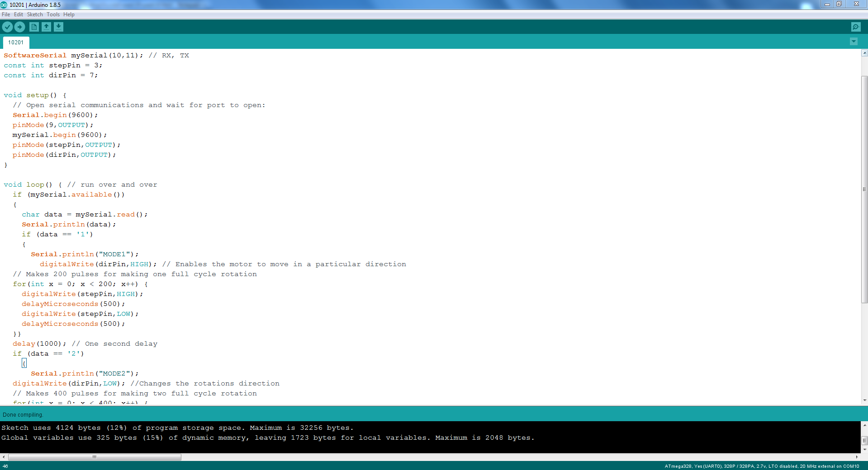Open the Edit menu
The width and height of the screenshot is (868, 470).
[x=19, y=14]
